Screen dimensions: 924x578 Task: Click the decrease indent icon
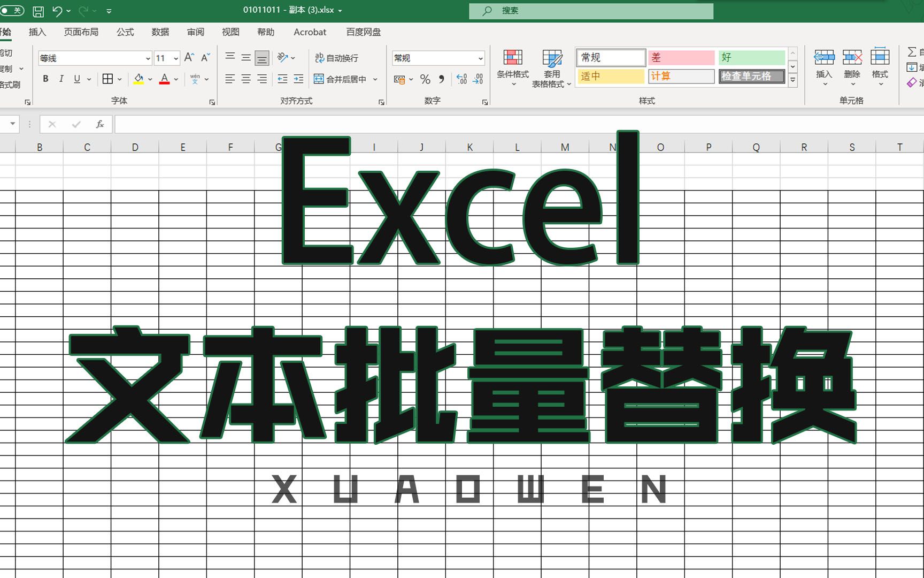pos(282,79)
